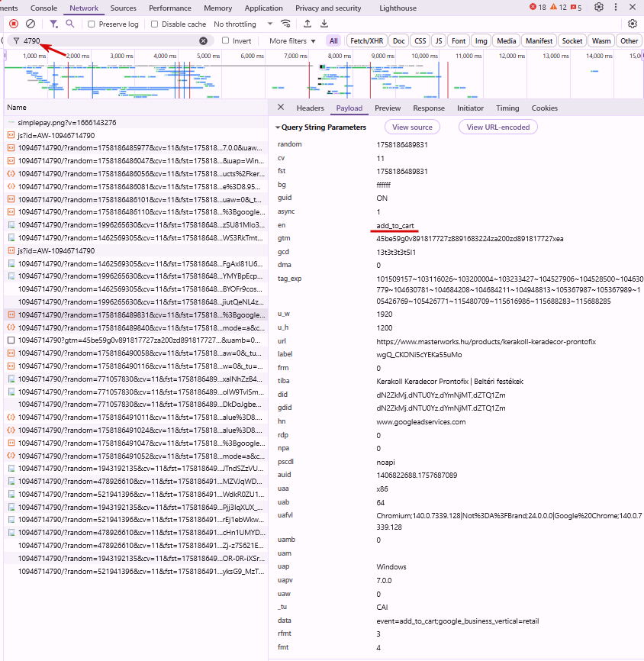This screenshot has width=644, height=661.
Task: Open the Response detail tab
Action: (x=429, y=108)
